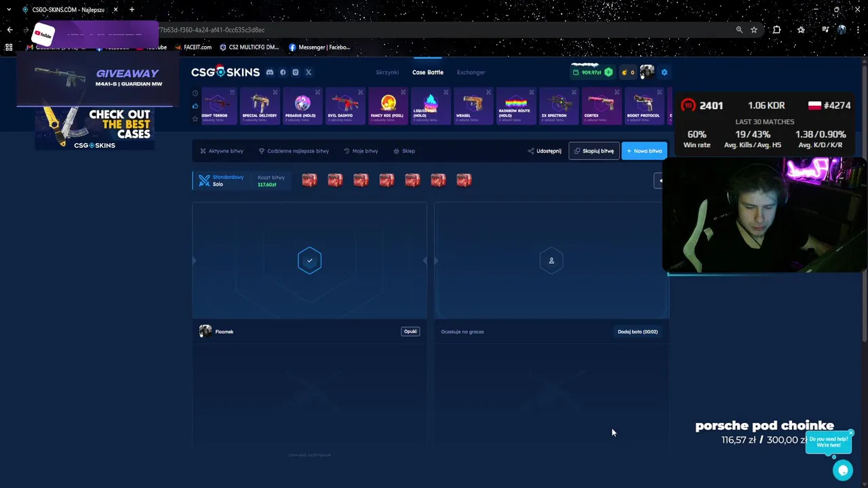Screen dimensions: 868x488
Task: Switch to Moje bitwy
Action: pos(361,151)
